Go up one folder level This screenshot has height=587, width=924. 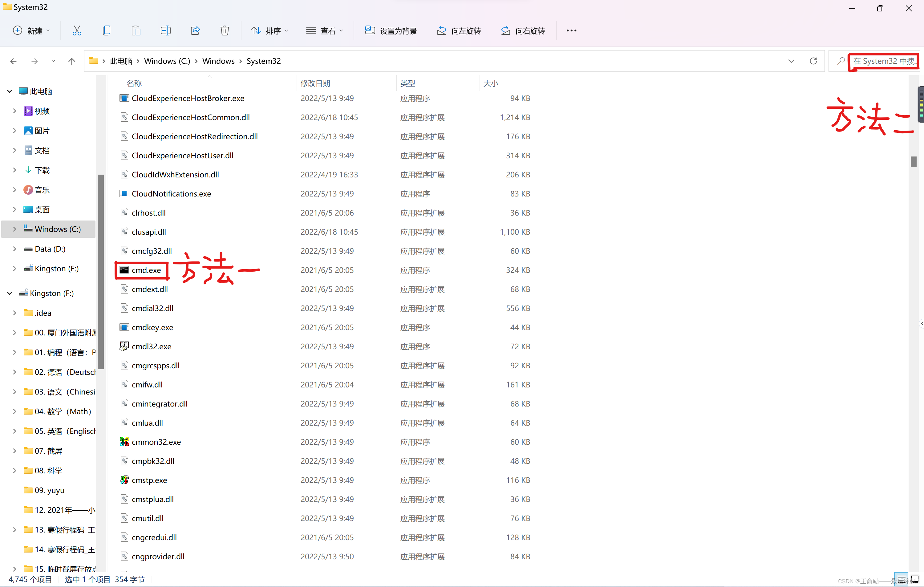pyautogui.click(x=72, y=61)
